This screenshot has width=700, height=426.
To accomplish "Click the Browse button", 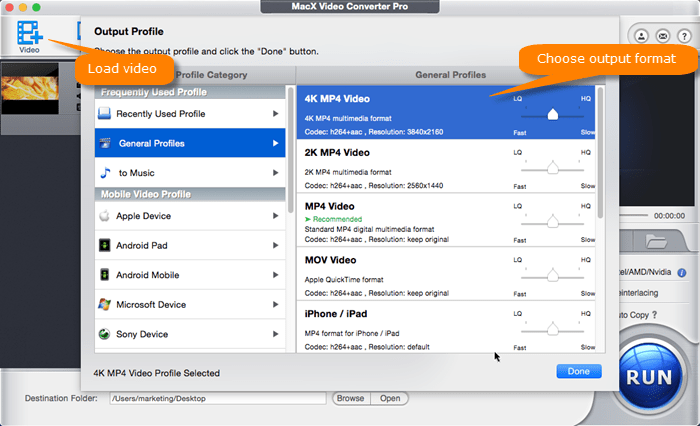I will click(x=351, y=398).
